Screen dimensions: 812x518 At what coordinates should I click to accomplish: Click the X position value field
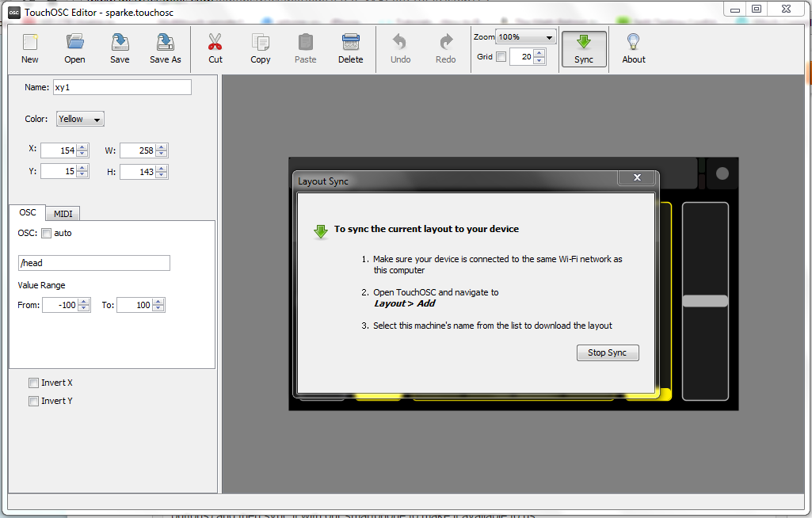pyautogui.click(x=59, y=150)
